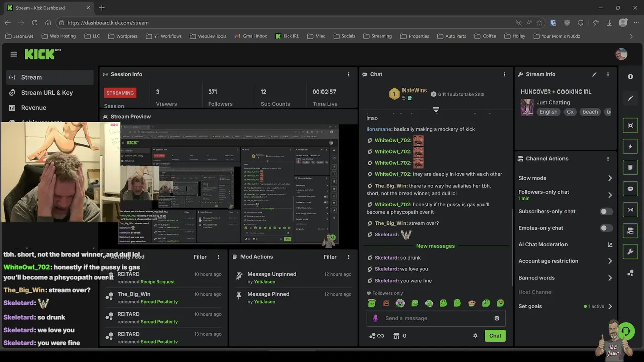This screenshot has width=644, height=362.
Task: Toggle lightning bolt widget in right rail
Action: coord(630,146)
